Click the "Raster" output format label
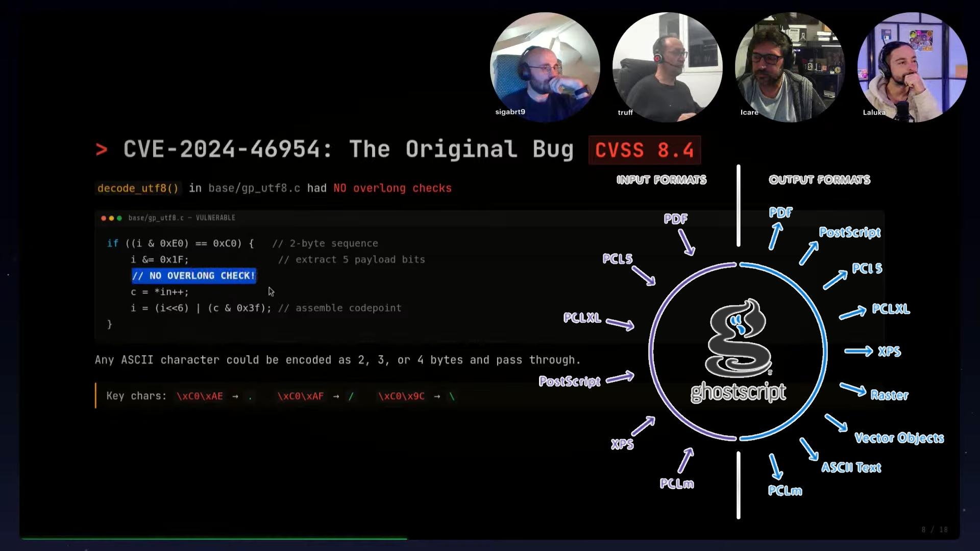Viewport: 980px width, 551px height. (x=889, y=395)
